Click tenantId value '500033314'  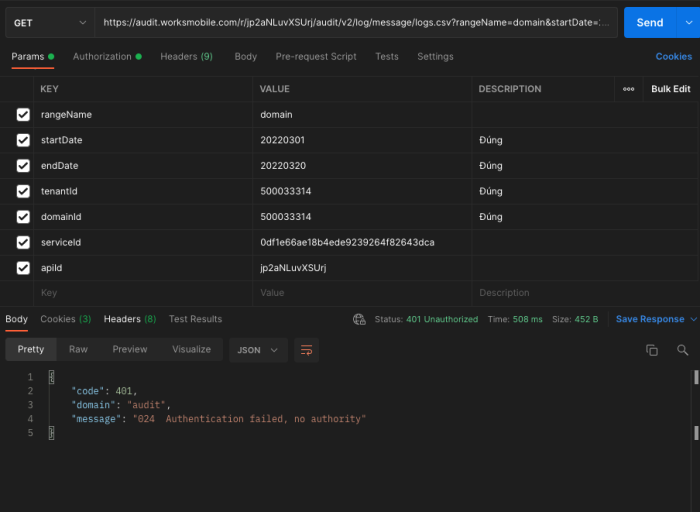coord(286,191)
